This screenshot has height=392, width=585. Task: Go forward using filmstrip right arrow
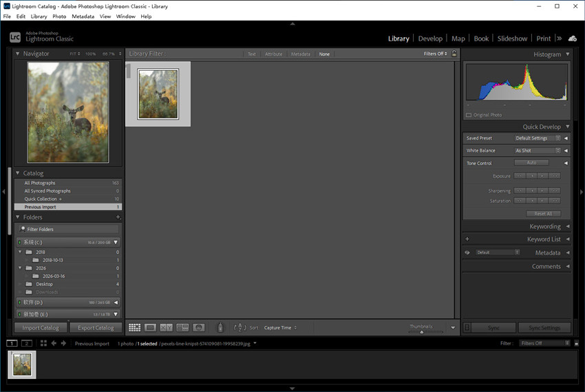coord(63,343)
